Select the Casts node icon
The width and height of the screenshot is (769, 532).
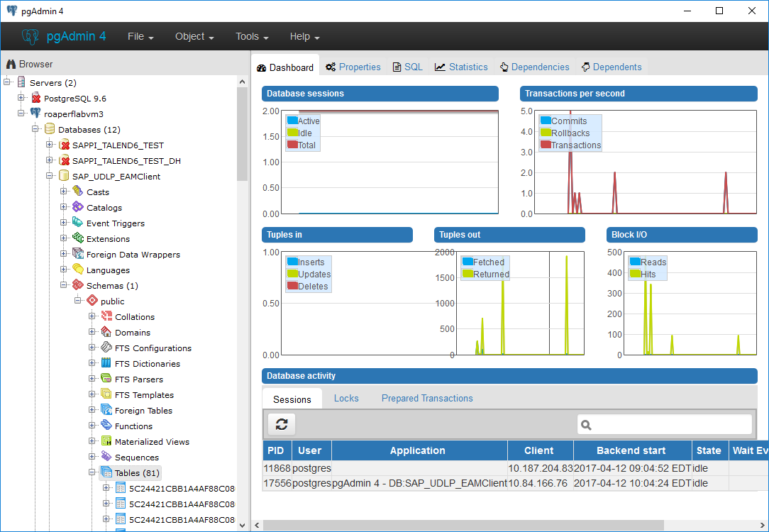pyautogui.click(x=78, y=192)
